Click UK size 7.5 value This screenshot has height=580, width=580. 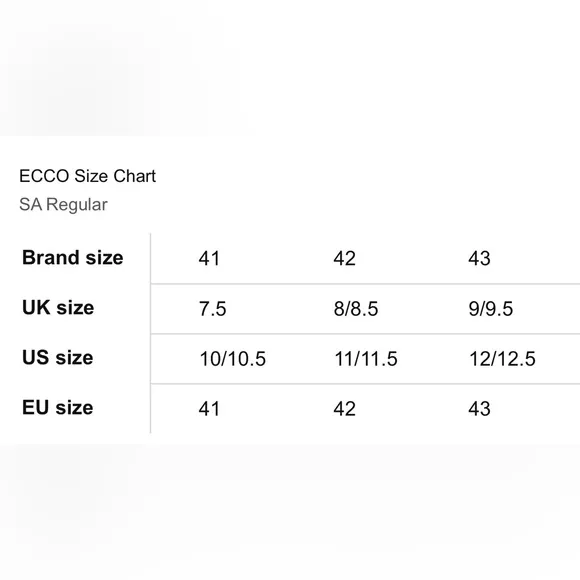tap(212, 308)
